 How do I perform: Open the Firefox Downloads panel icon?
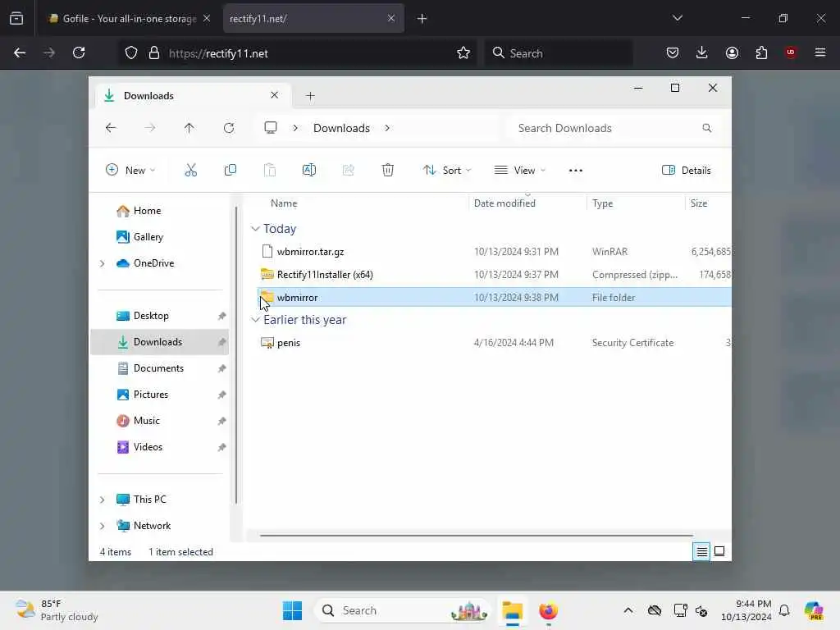pos(702,53)
